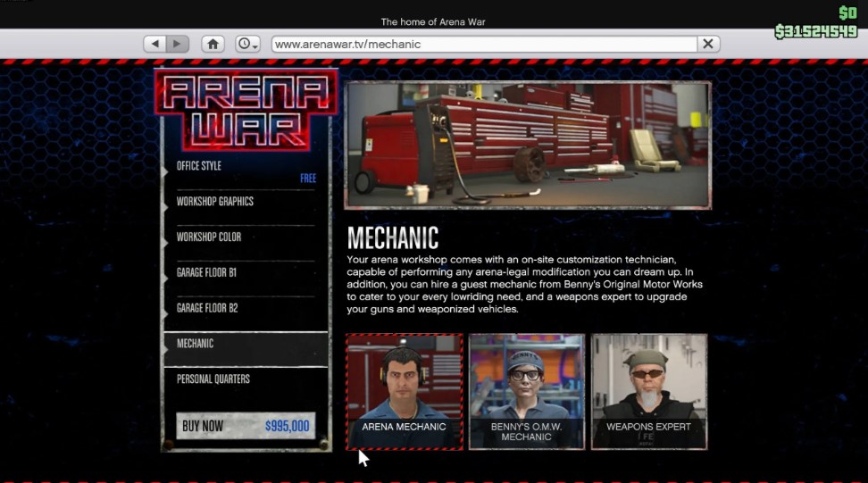The width and height of the screenshot is (868, 483).
Task: Open the browser home page icon
Action: tap(213, 44)
